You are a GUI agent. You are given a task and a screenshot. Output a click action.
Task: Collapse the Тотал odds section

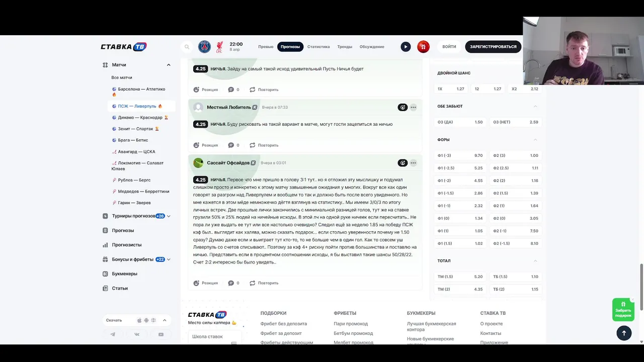click(535, 261)
